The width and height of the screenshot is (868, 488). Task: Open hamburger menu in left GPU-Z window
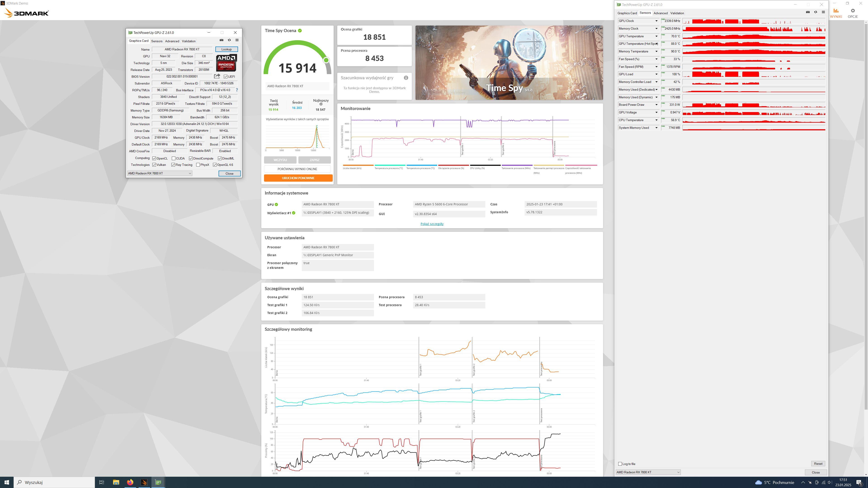237,40
